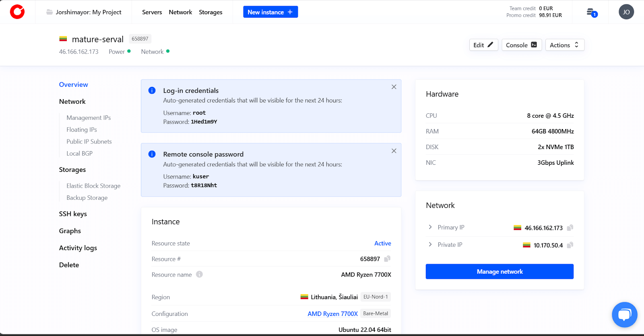
Task: Click the red logo home icon
Action: point(17,12)
